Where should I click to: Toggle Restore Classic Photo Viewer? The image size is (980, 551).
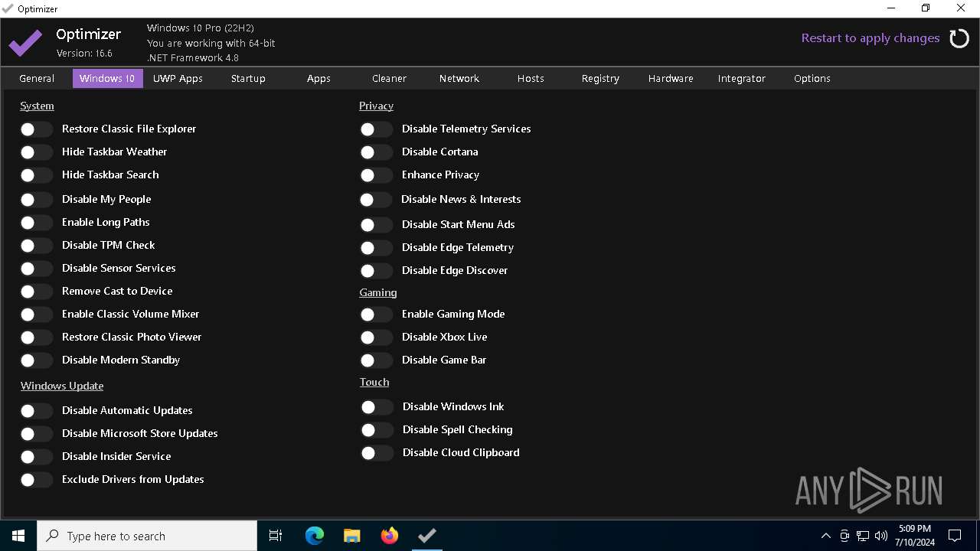coord(36,337)
